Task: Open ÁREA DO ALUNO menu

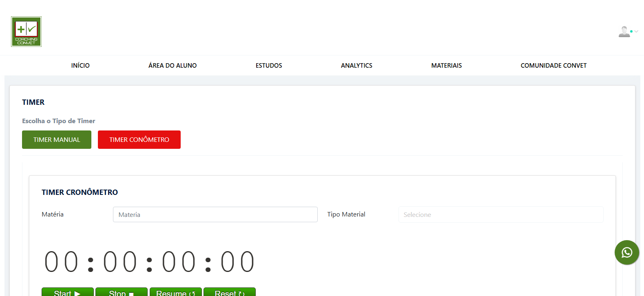Action: 173,66
